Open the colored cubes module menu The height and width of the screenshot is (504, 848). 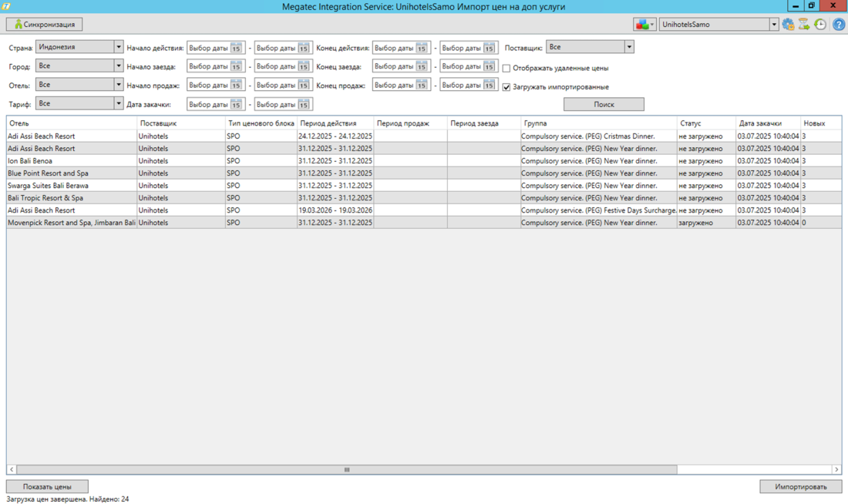644,25
